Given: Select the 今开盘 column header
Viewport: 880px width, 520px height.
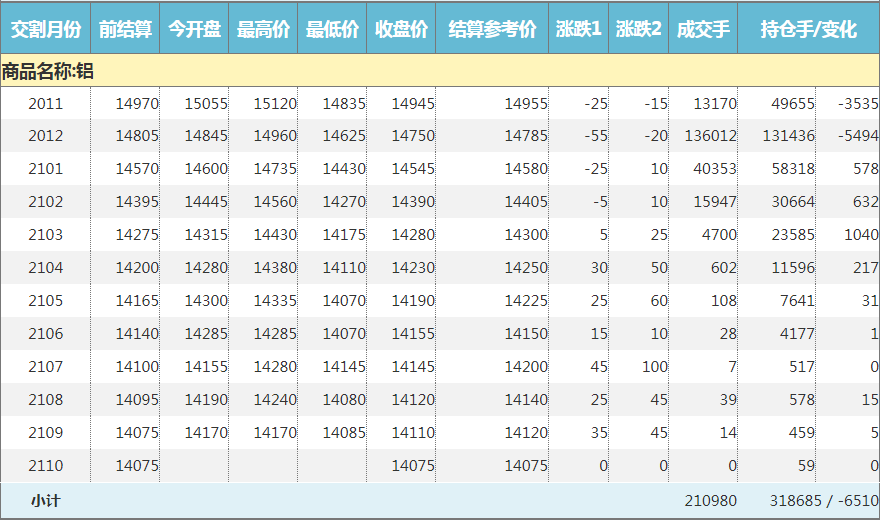Looking at the screenshot, I should coord(194,29).
